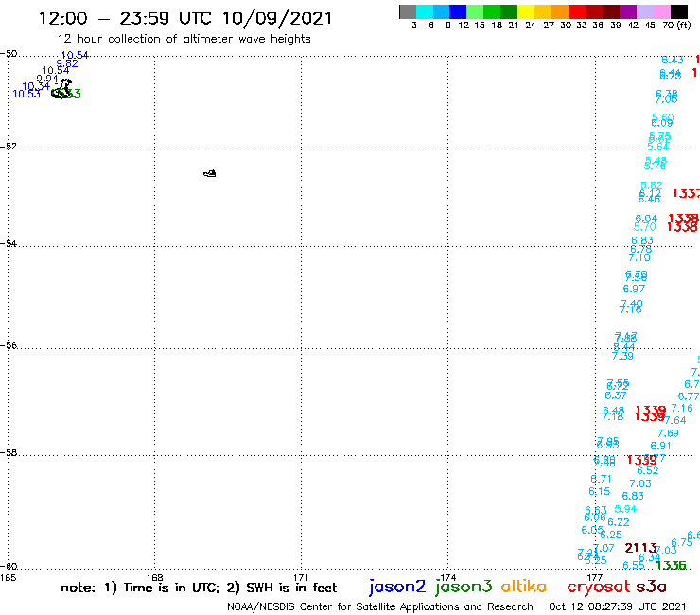Click the '-60' latitude axis label
The width and height of the screenshot is (700, 615).
[9, 566]
